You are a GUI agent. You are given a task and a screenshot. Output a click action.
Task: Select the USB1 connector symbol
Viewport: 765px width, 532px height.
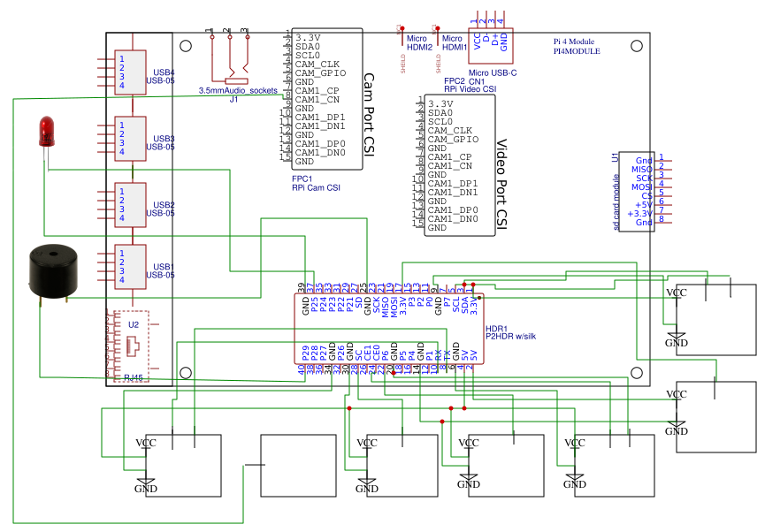tap(130, 267)
